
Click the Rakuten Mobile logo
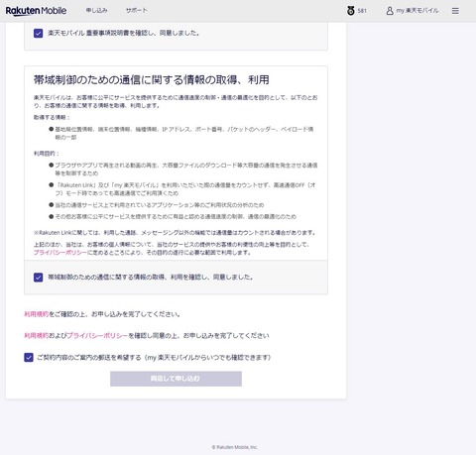(x=36, y=11)
